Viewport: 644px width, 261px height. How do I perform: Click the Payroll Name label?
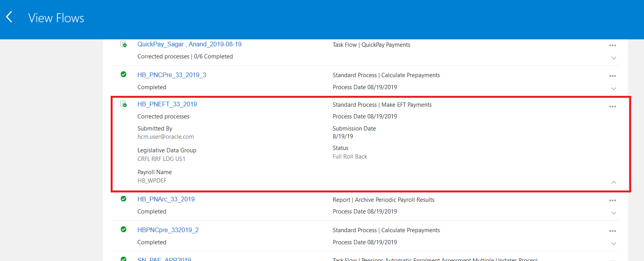pos(155,172)
